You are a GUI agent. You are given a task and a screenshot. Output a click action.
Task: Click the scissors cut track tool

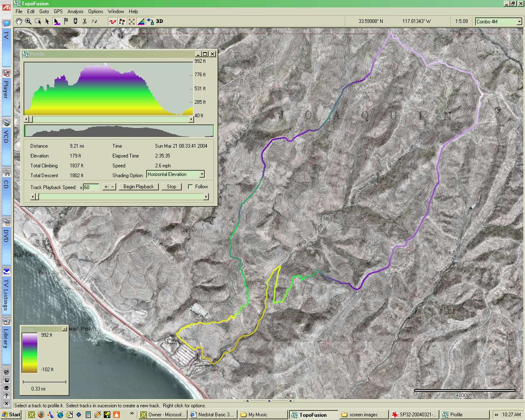84,21
